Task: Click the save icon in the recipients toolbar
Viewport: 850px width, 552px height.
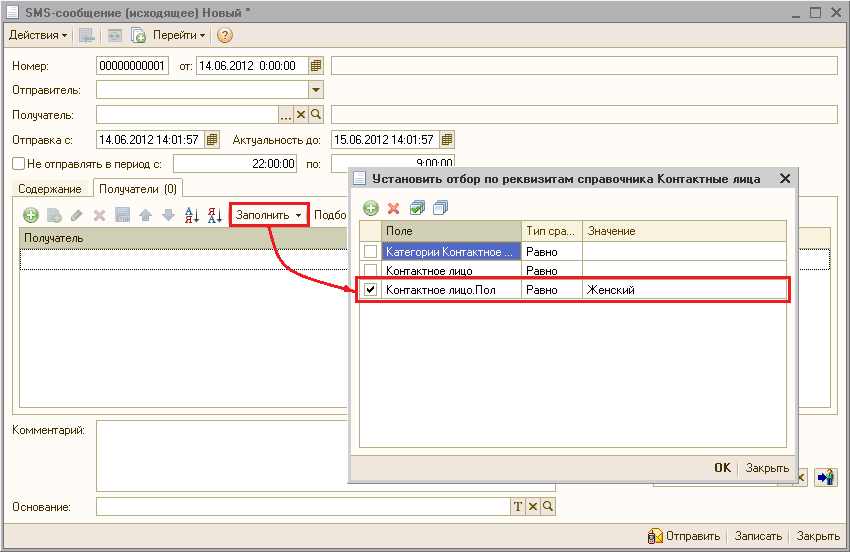Action: 123,215
